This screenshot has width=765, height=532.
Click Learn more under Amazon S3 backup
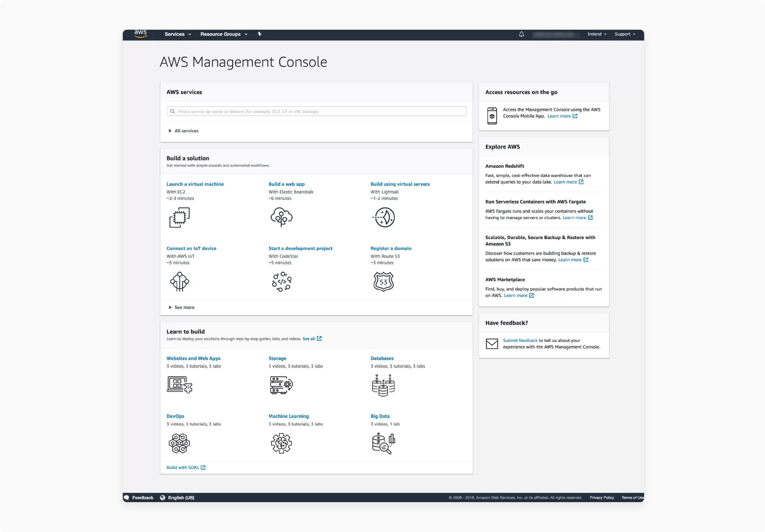click(570, 260)
